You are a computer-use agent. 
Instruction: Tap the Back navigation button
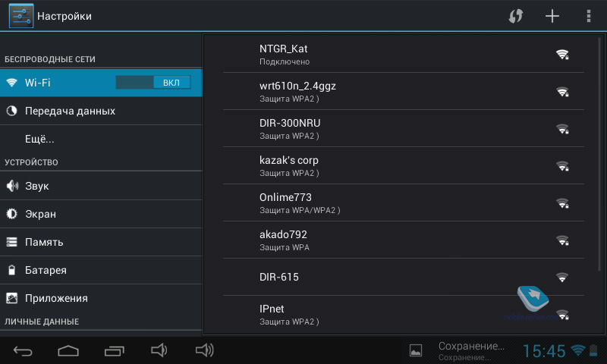click(23, 351)
